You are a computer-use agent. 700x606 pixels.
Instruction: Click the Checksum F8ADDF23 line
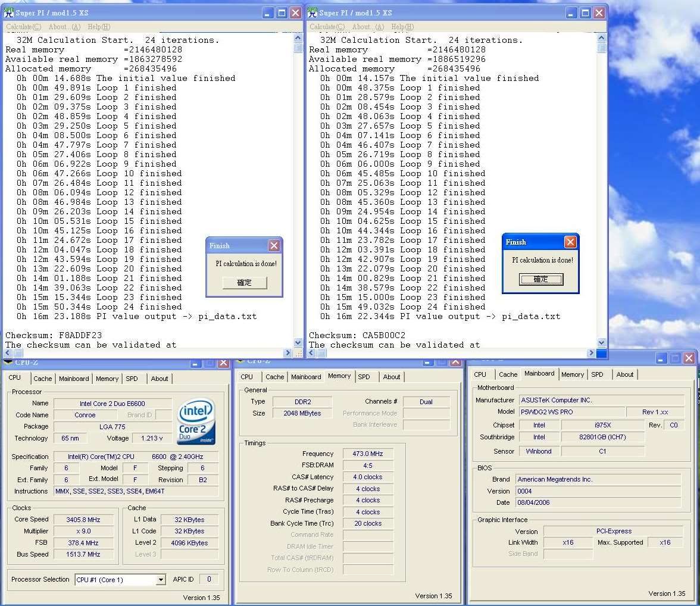pos(54,335)
